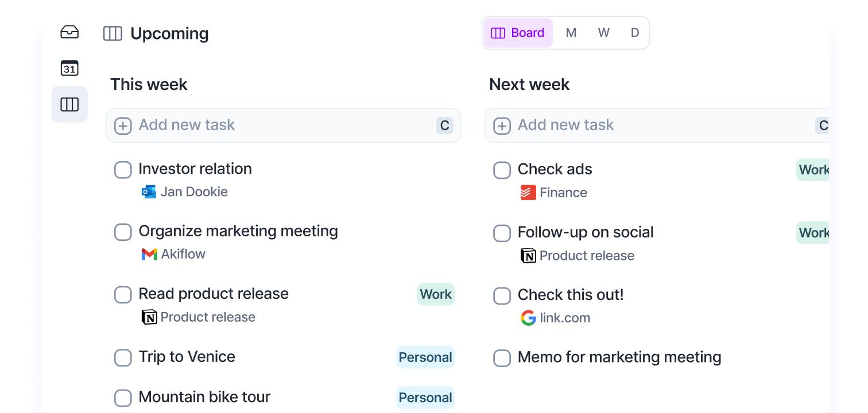Viewport: 868px width, 413px height.
Task: Mark Read product release as done
Action: [x=123, y=295]
